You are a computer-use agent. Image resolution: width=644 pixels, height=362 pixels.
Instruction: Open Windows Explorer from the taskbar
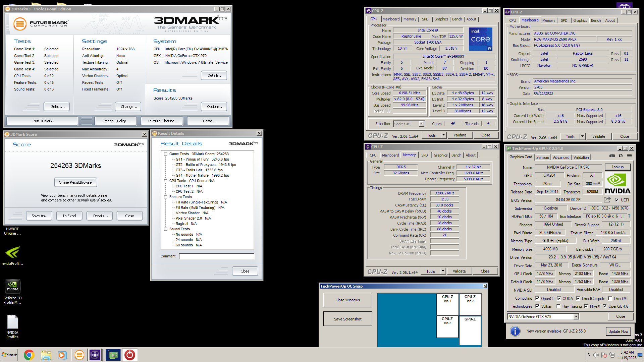46,355
